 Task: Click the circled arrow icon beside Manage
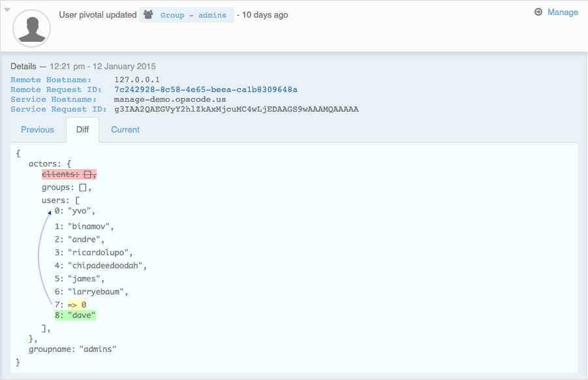point(538,12)
